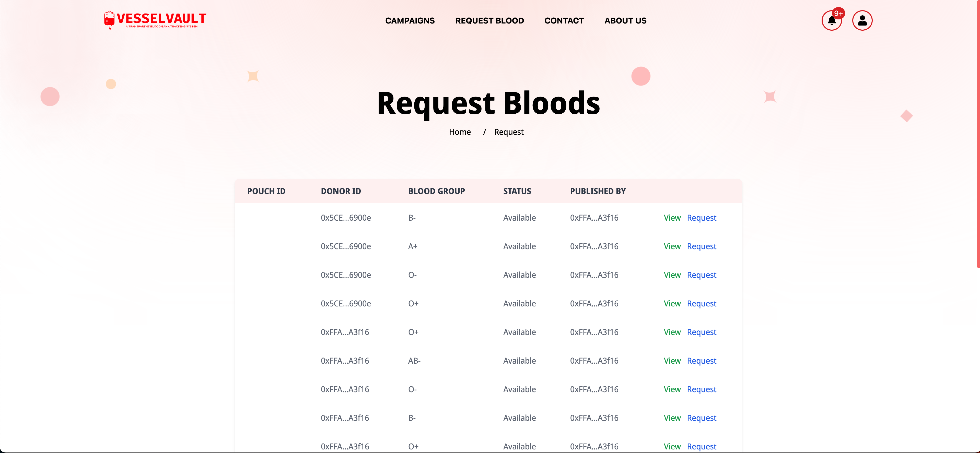
Task: Request the A+ blood pouch
Action: pyautogui.click(x=701, y=246)
